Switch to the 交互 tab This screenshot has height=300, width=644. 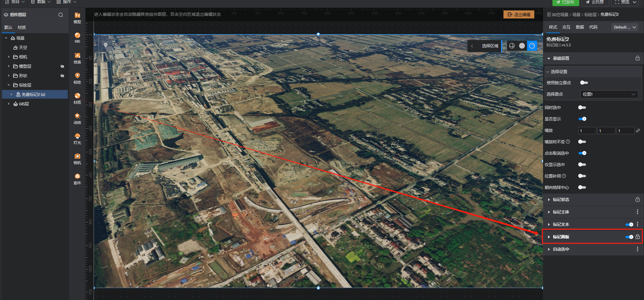tap(566, 27)
